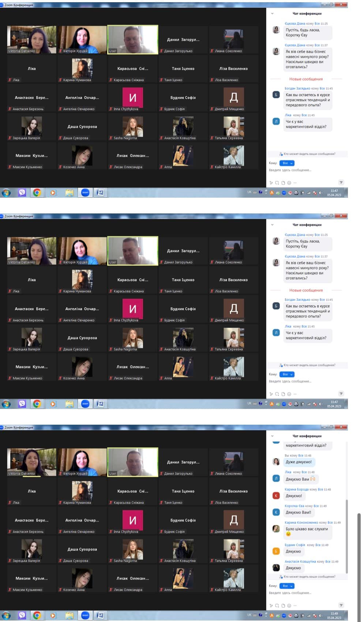Open Word from the top screenshot's taskbar
The width and height of the screenshot is (364, 622).
coord(100,193)
